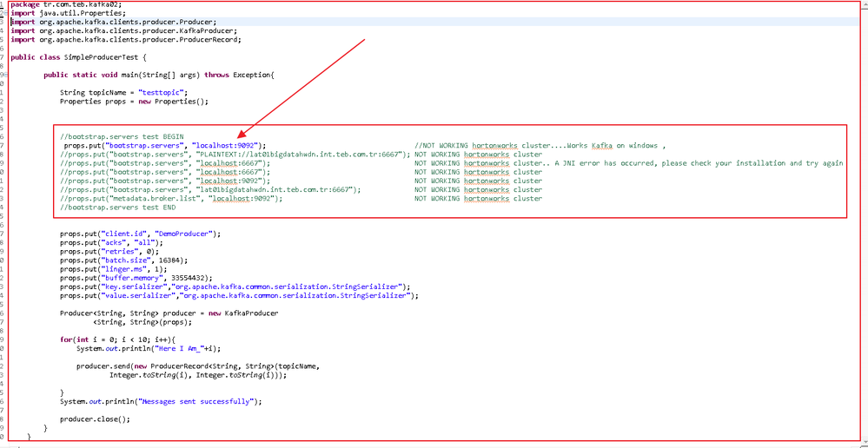Viewport: 868px width, 448px height.
Task: Click the "retries" property line
Action: coord(109,252)
